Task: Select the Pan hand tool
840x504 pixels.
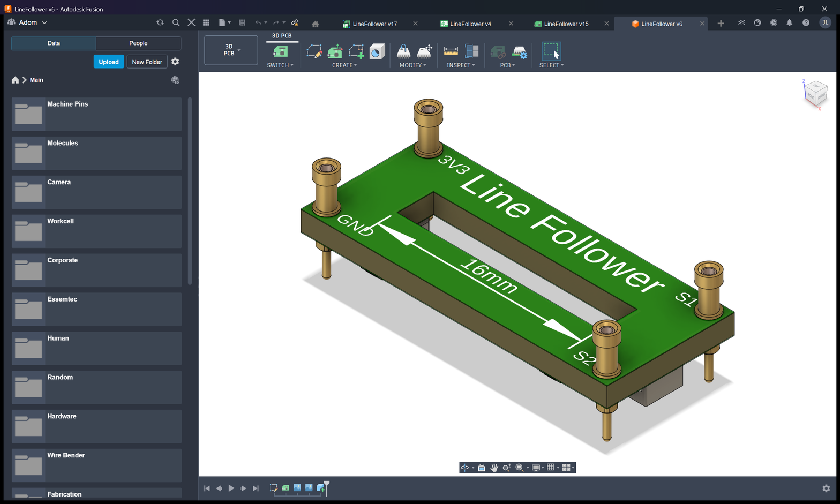Action: pos(494,468)
